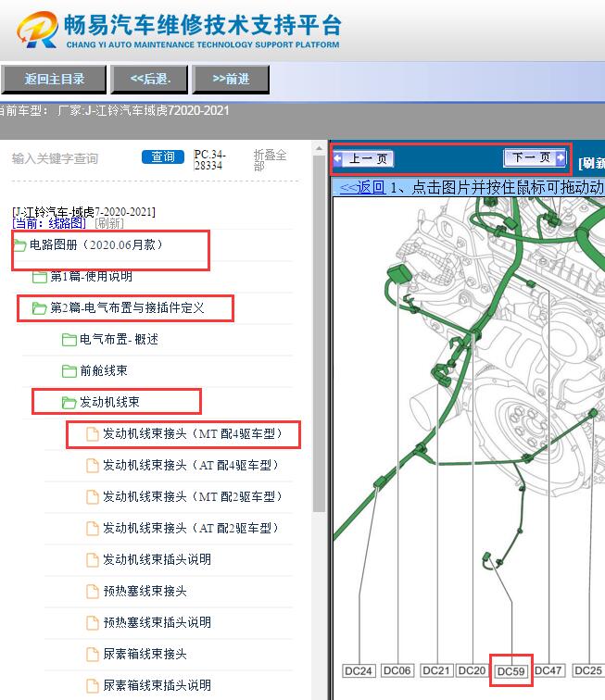The height and width of the screenshot is (700, 605).
Task: Click 当前：线路图 link
Action: click(x=49, y=223)
